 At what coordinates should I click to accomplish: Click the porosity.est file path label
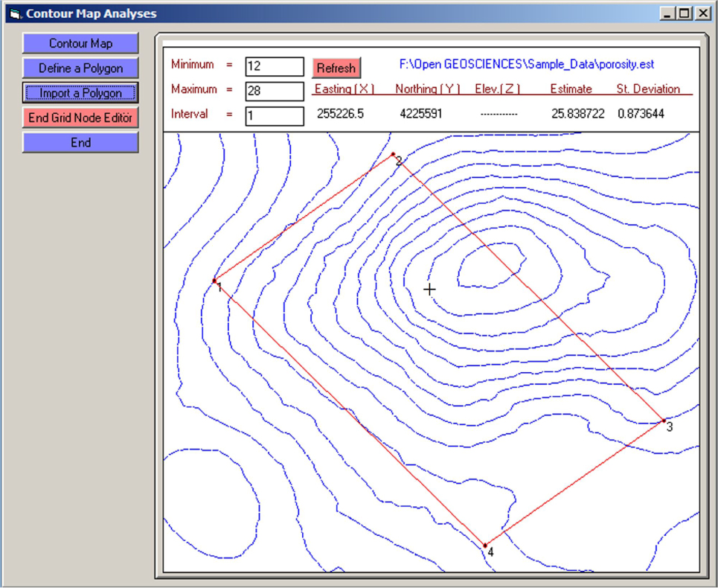pos(526,65)
